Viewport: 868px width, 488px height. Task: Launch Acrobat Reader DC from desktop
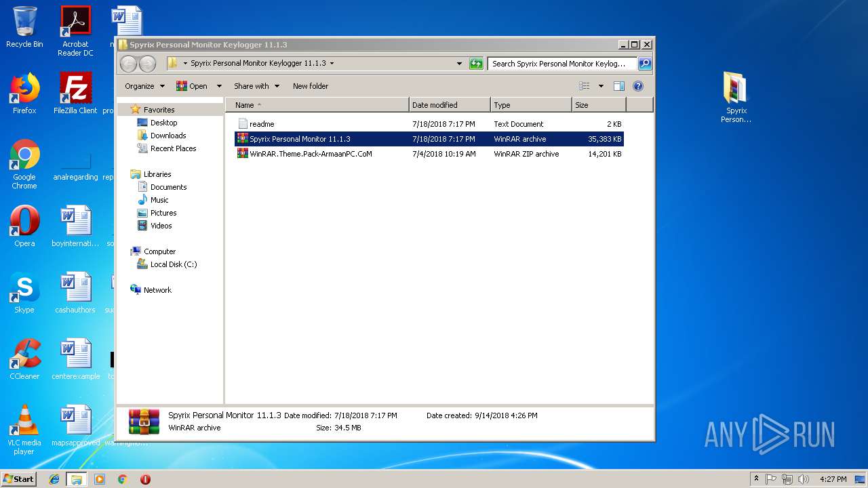pos(75,31)
